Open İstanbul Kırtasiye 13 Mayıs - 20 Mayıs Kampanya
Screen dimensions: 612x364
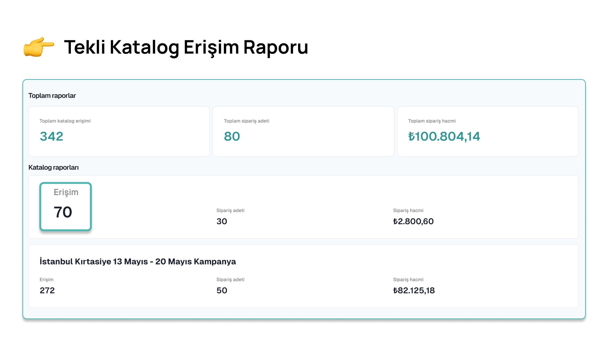click(138, 261)
